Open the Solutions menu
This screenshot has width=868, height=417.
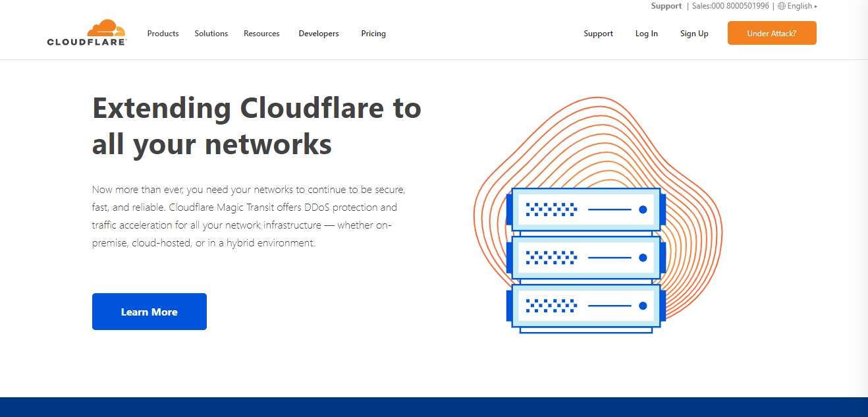click(x=211, y=34)
